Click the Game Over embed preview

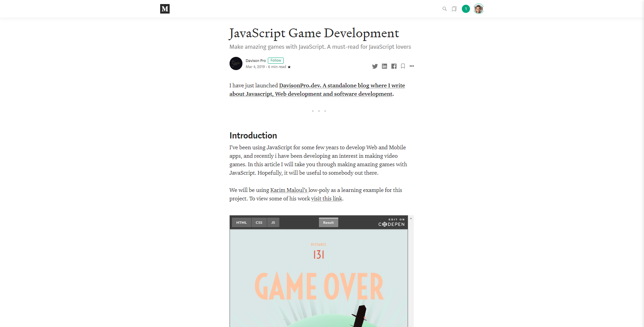(x=319, y=278)
